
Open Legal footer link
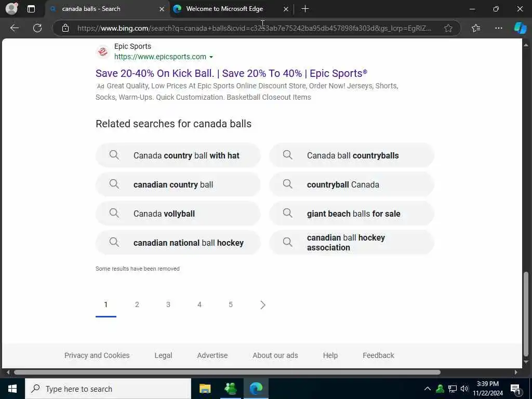click(163, 355)
